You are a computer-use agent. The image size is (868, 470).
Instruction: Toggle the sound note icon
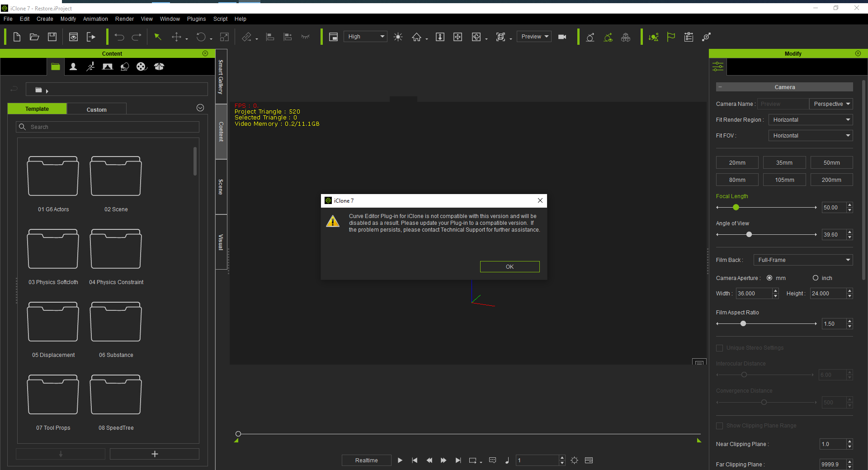click(x=507, y=461)
